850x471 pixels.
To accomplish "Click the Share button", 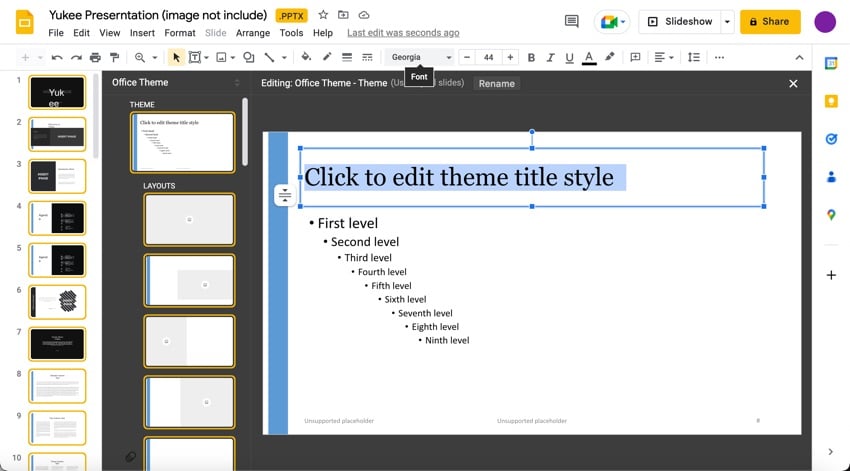I will 770,21.
